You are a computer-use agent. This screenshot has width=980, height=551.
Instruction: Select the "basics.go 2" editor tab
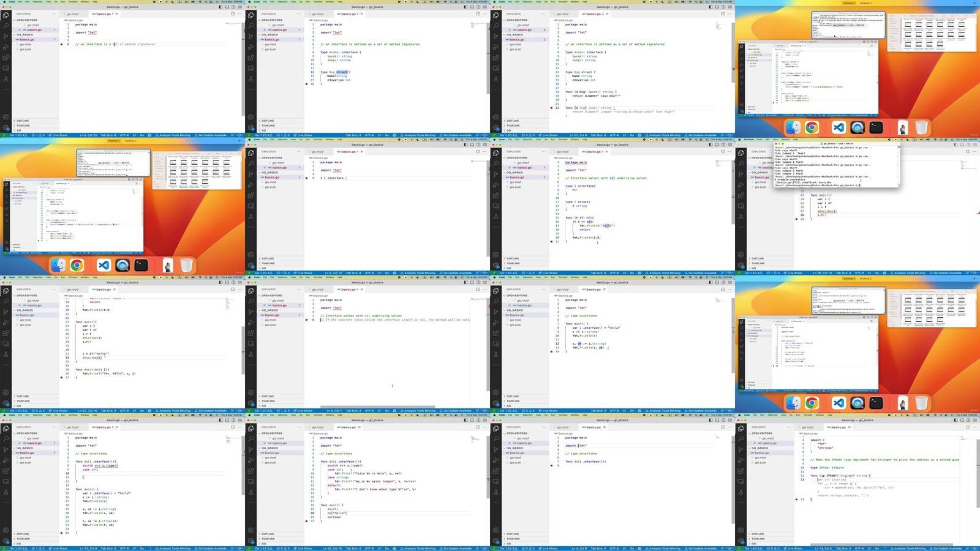click(594, 13)
